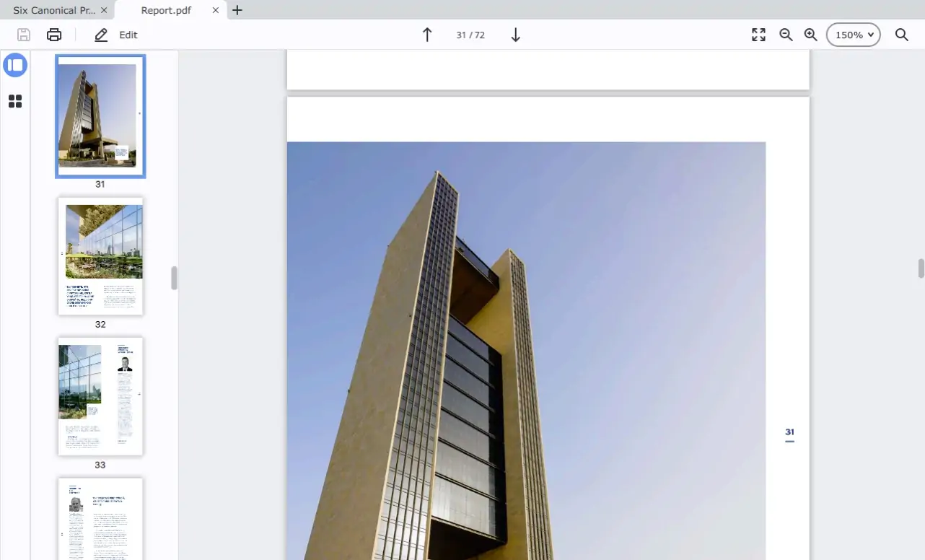Image resolution: width=925 pixels, height=560 pixels.
Task: Zoom in on the document
Action: click(810, 34)
